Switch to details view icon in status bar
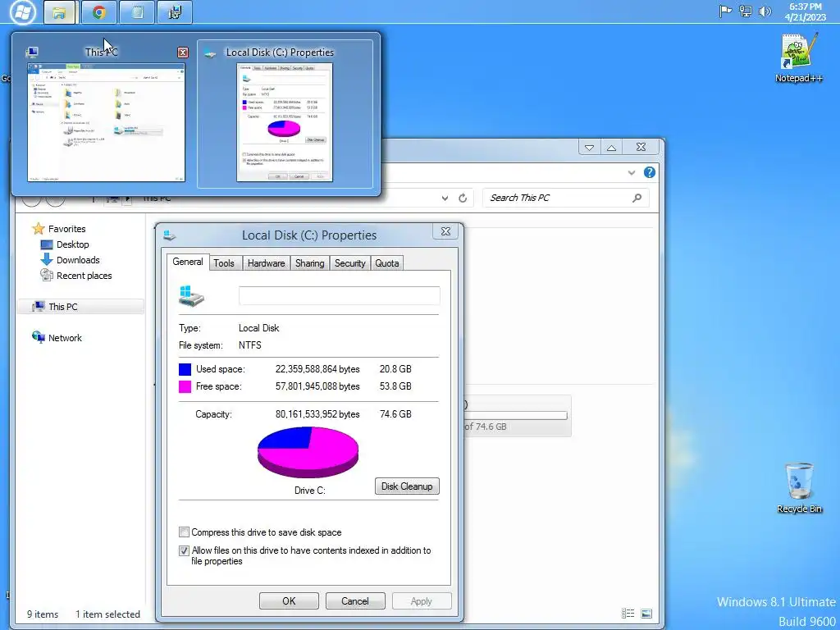Image resolution: width=840 pixels, height=630 pixels. pyautogui.click(x=628, y=614)
